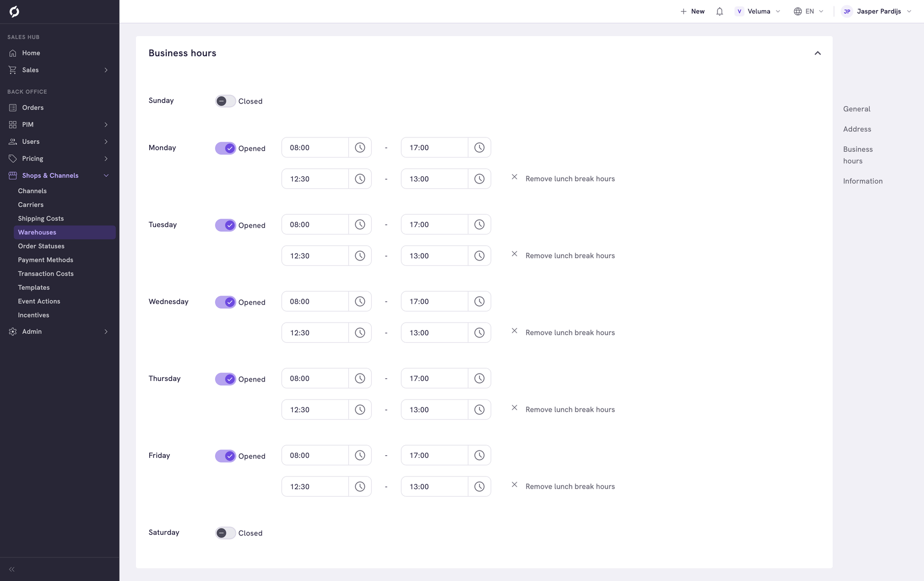The width and height of the screenshot is (924, 581).
Task: Open the Veluma workspace dropdown
Action: [x=758, y=11]
